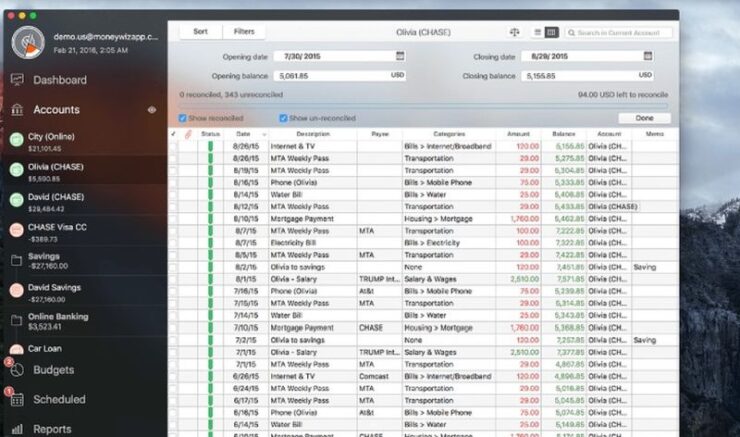Image resolution: width=740 pixels, height=437 pixels.
Task: Open the Online Banking group
Action: pos(85,321)
